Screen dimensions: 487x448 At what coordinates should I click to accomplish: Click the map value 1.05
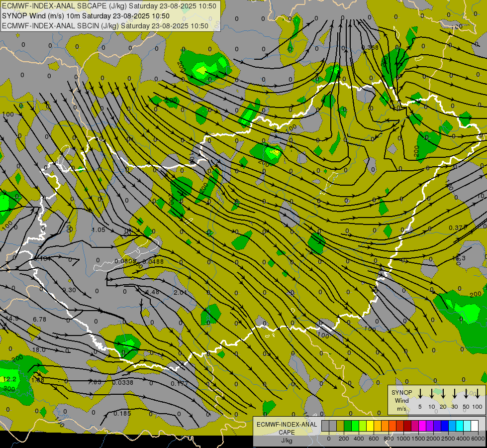[x=98, y=230]
